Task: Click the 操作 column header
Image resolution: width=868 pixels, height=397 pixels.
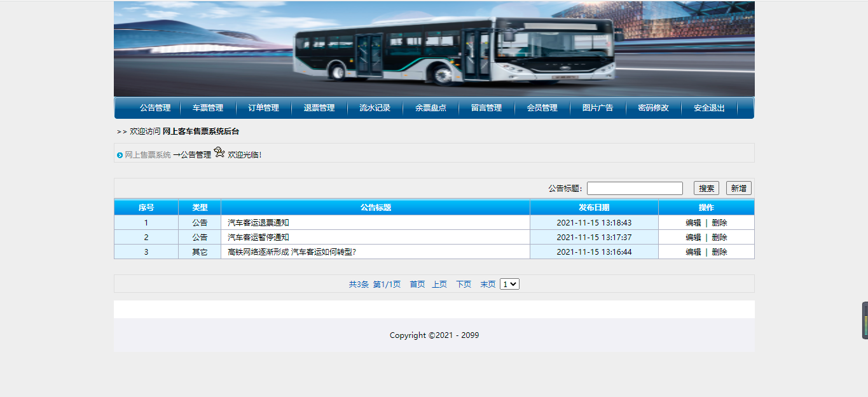Action: point(706,208)
